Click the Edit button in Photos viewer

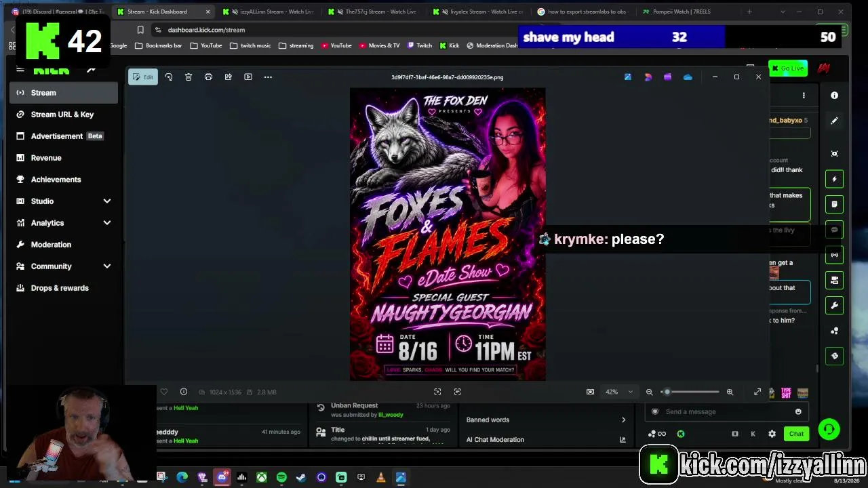(x=142, y=77)
